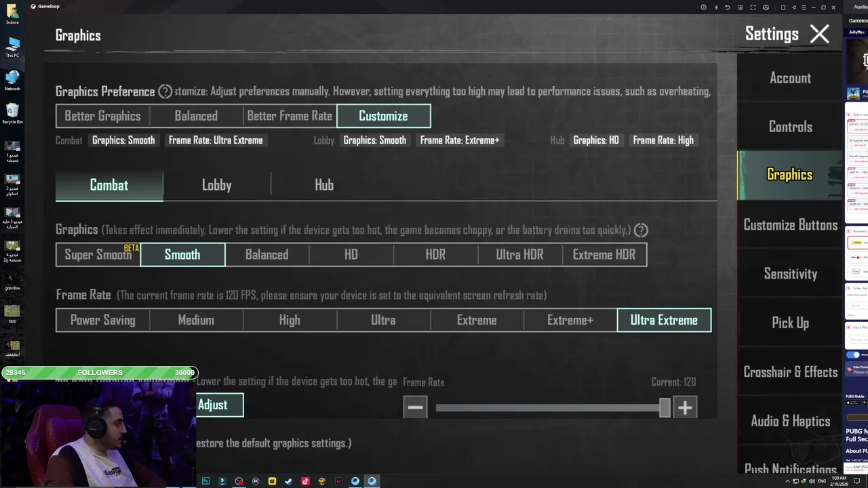The width and height of the screenshot is (868, 488).
Task: Open Controls settings category
Action: (x=790, y=127)
